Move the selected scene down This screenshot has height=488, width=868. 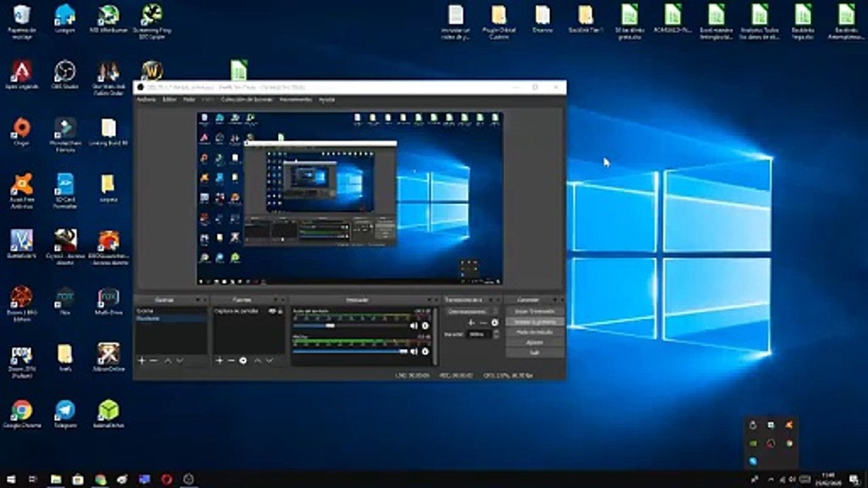click(x=180, y=361)
